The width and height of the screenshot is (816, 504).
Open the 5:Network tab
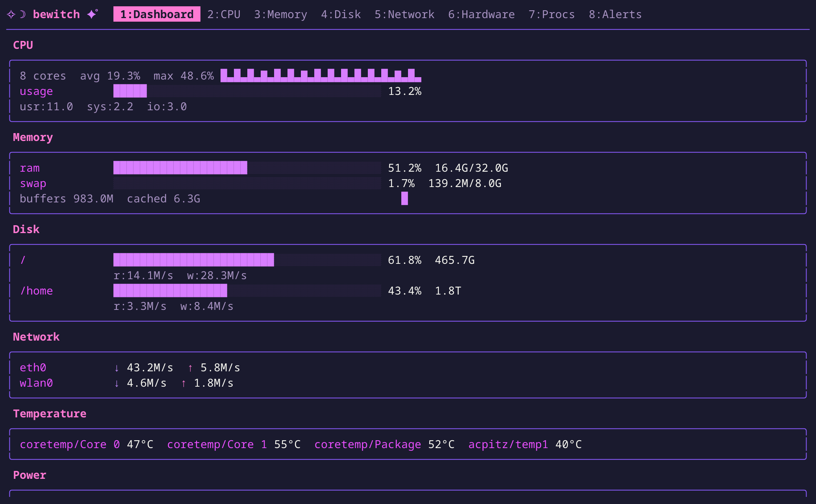pos(404,14)
